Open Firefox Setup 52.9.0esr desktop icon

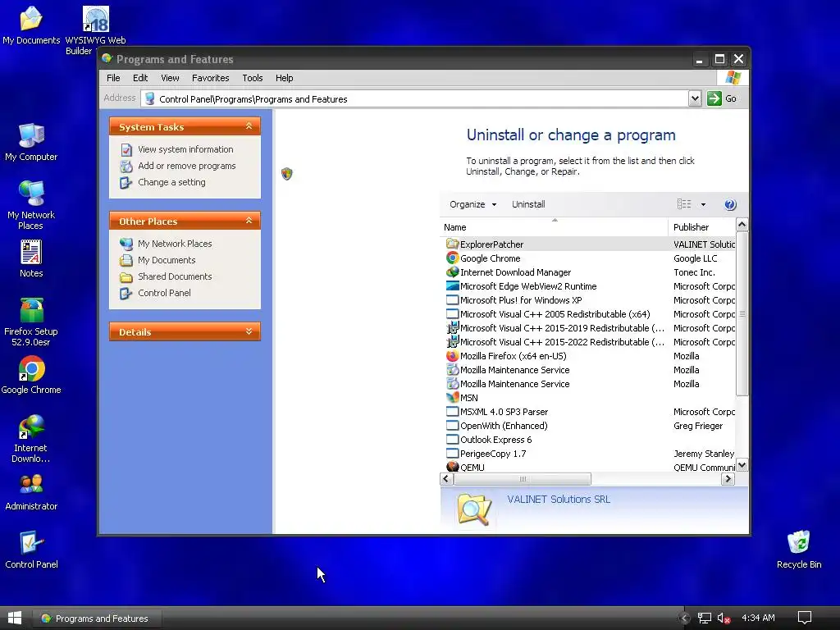click(31, 322)
